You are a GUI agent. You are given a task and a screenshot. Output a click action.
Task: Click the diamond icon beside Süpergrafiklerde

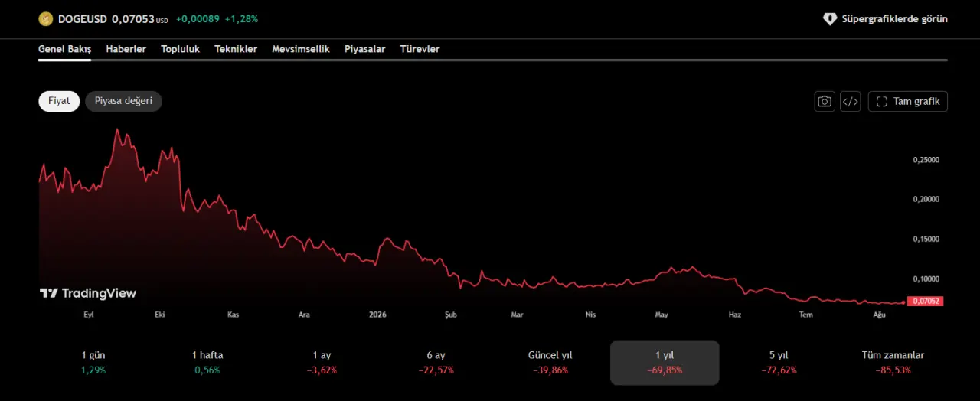coord(830,19)
